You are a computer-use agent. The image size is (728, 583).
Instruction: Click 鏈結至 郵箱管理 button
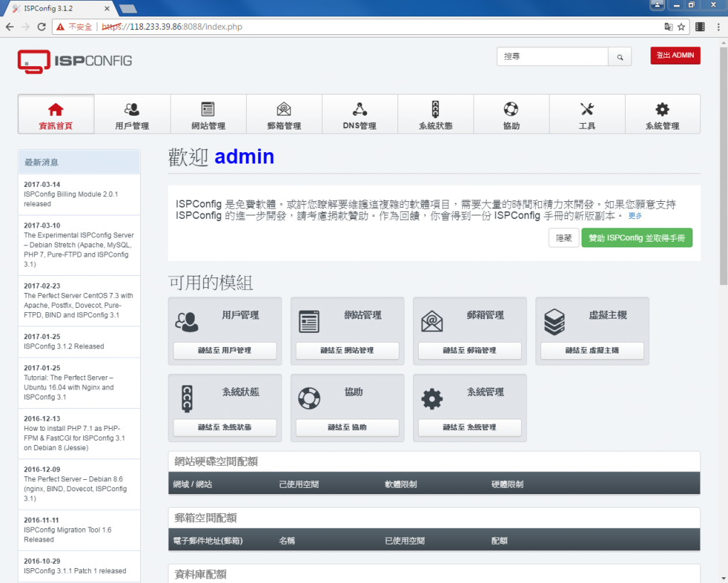(x=469, y=351)
